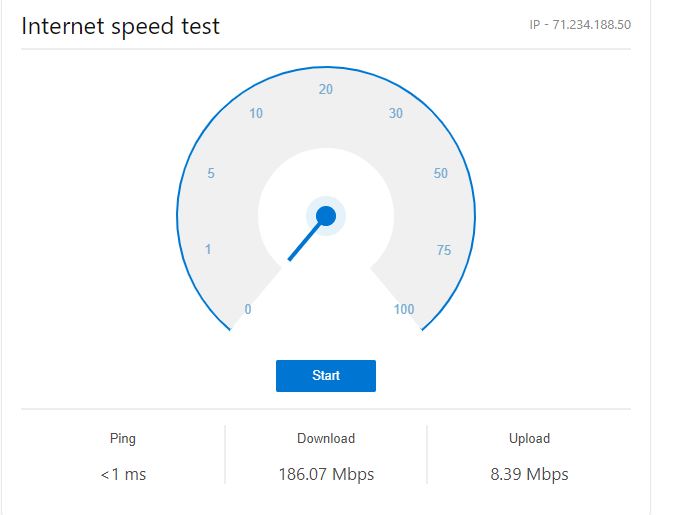This screenshot has height=515, width=677.
Task: Click the Download label
Action: pos(326,438)
